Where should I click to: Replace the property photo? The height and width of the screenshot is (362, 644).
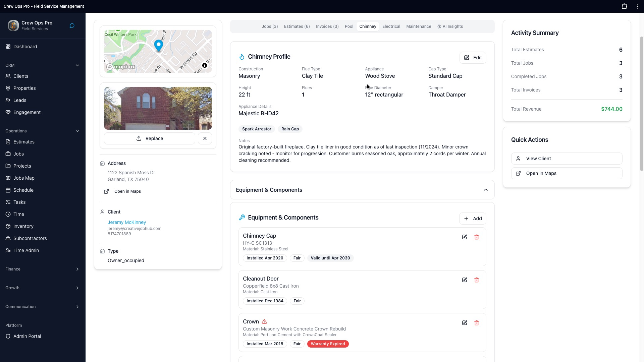pyautogui.click(x=150, y=138)
